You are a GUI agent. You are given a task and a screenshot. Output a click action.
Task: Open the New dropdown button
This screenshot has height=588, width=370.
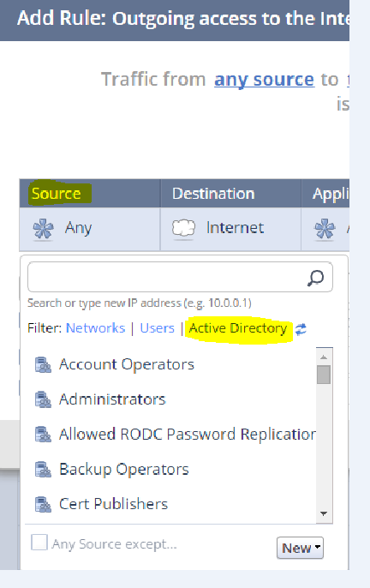[x=300, y=548]
